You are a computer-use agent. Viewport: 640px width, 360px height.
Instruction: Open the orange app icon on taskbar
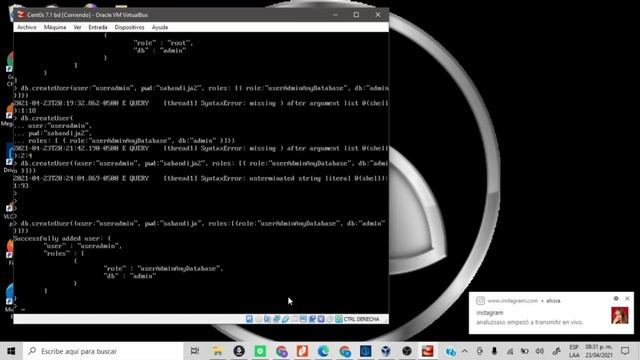click(x=302, y=351)
